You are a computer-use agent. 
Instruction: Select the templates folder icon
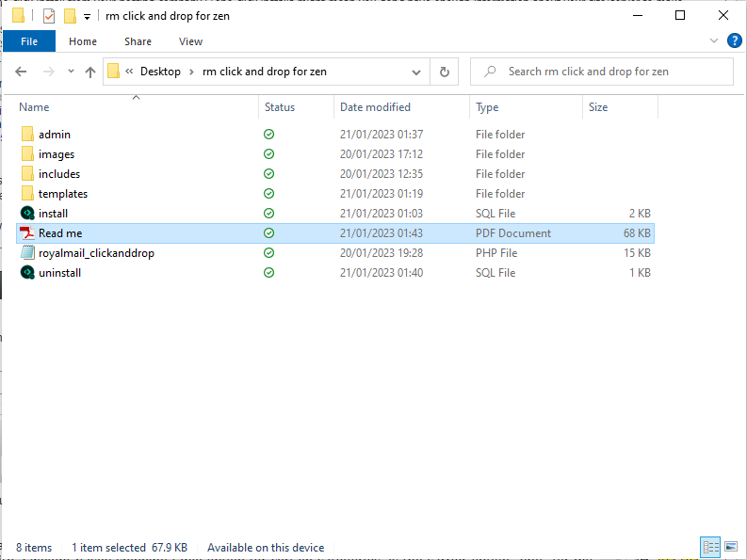click(x=27, y=193)
